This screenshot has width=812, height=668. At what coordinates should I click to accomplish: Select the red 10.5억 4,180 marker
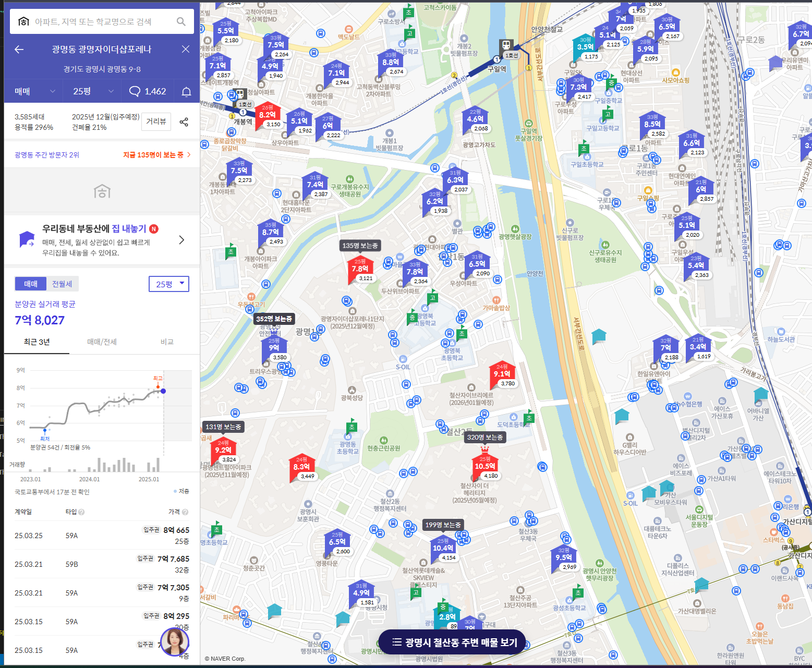coord(486,467)
